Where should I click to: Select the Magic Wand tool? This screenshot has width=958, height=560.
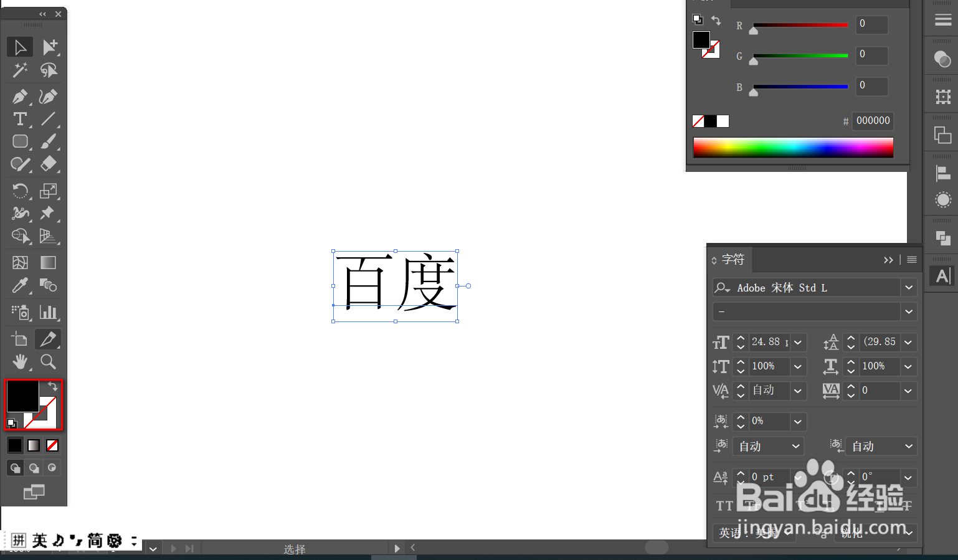coord(20,70)
